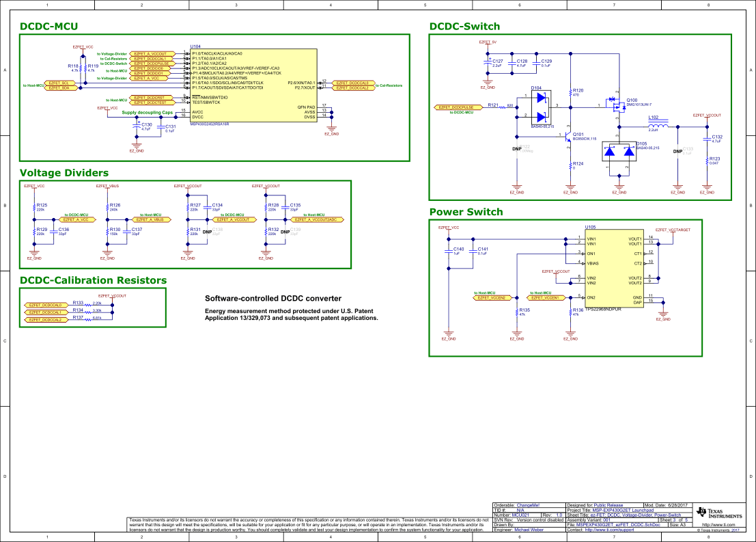Click transistor Q101 BC850CW symbol
The height and width of the screenshot is (542, 756).
(568, 136)
